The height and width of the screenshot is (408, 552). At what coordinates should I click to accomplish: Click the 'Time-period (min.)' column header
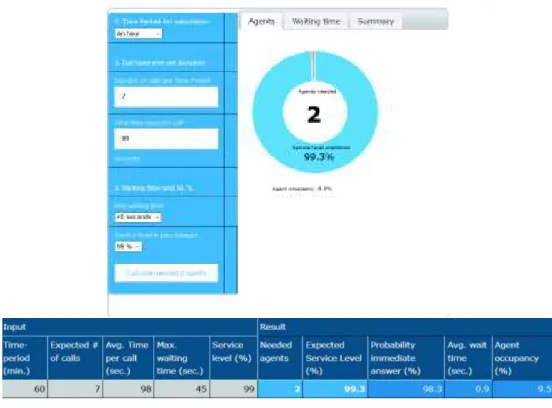coord(24,358)
